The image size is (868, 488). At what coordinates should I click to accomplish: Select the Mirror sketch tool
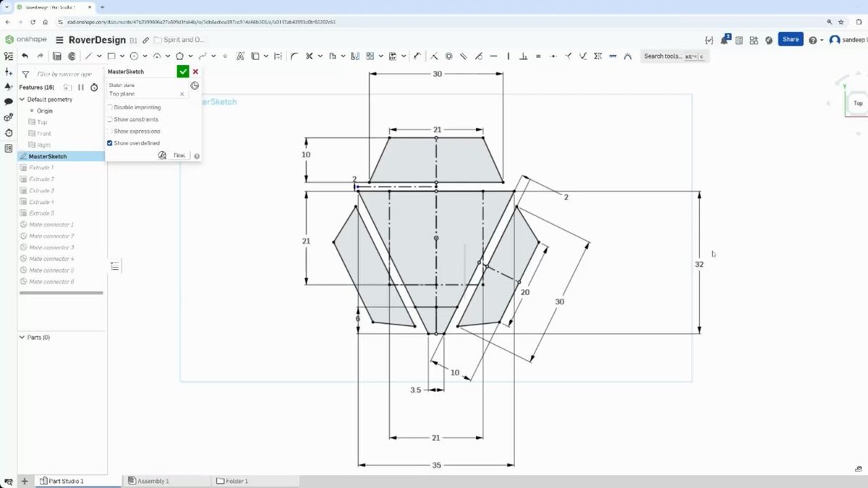(354, 56)
